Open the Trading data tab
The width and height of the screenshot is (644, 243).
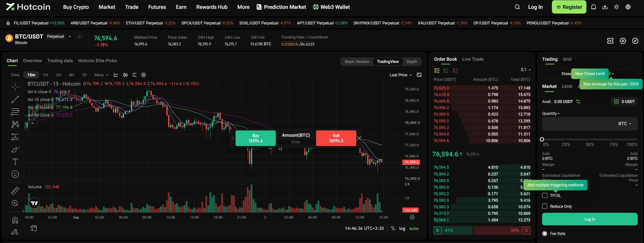point(60,61)
